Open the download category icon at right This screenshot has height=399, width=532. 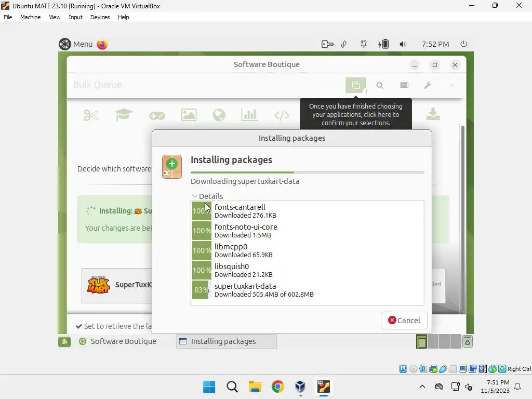click(433, 114)
